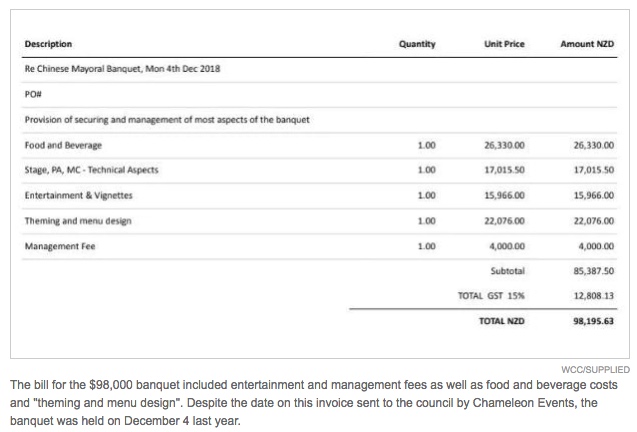637x432 pixels.
Task: Click the image caption paragraph below the invoice
Action: [x=318, y=403]
